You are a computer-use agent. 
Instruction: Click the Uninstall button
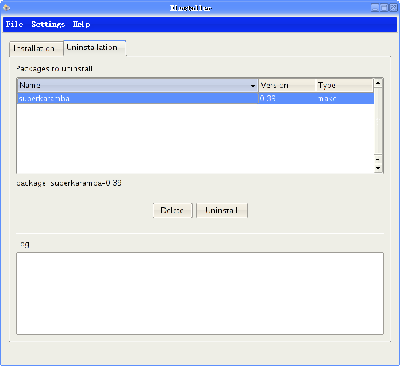222,210
